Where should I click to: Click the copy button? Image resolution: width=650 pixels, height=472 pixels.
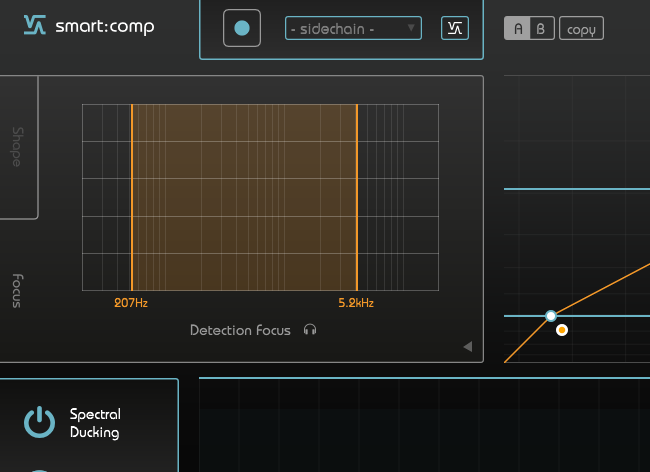pyautogui.click(x=581, y=29)
